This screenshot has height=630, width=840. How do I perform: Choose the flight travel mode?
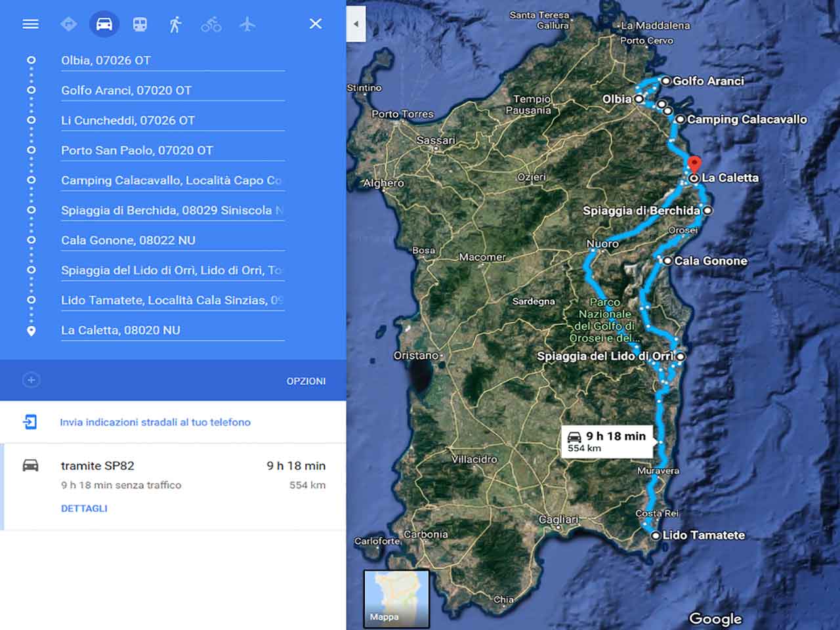(247, 24)
